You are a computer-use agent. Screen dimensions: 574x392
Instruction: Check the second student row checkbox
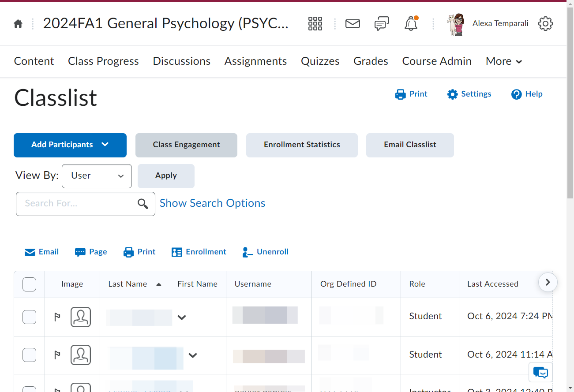coord(29,355)
